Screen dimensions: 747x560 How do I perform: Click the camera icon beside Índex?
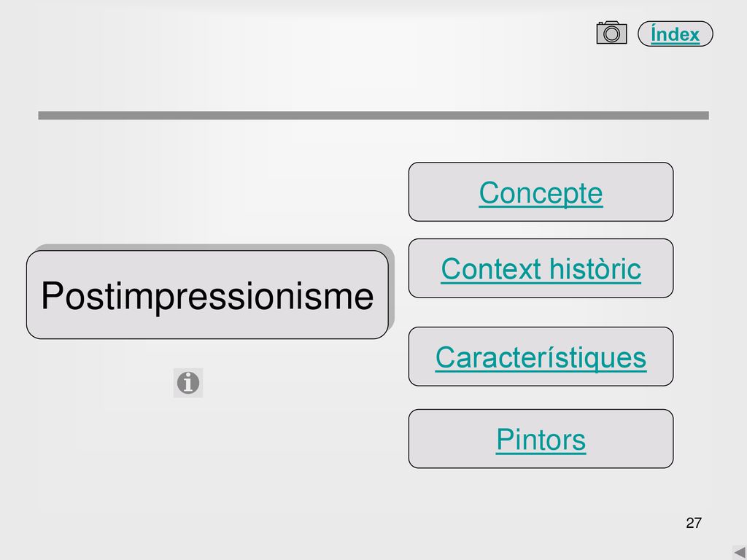click(x=611, y=32)
